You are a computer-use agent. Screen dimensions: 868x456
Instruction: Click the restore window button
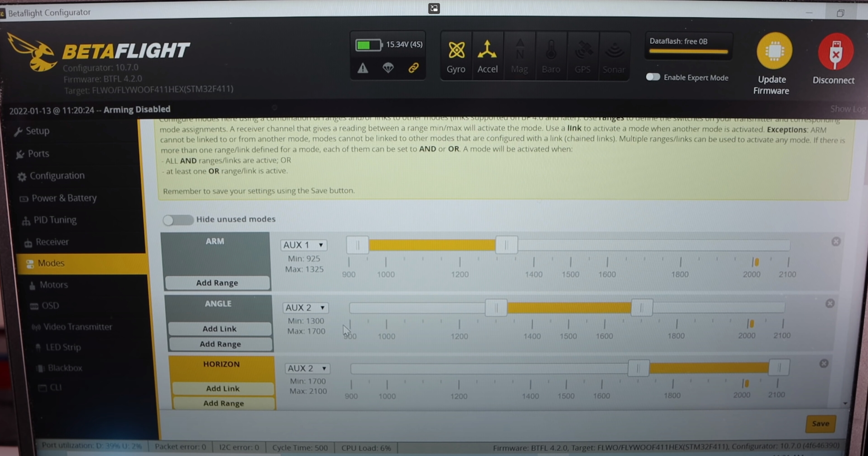840,13
